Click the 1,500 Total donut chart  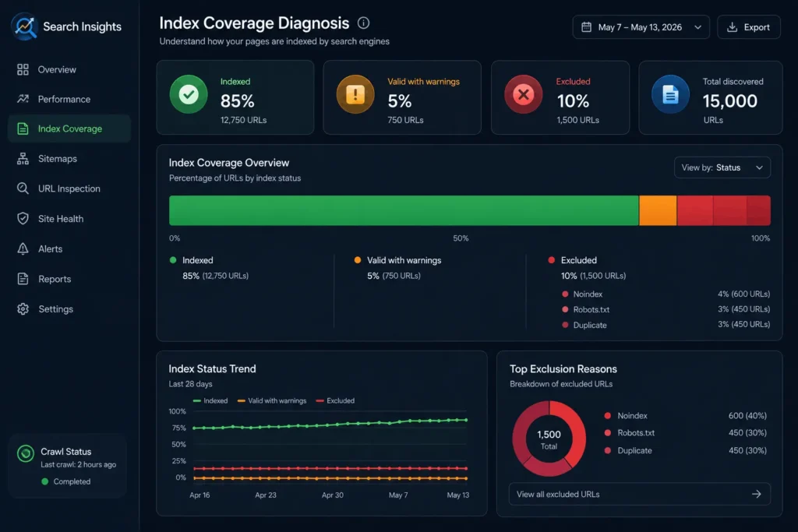[549, 439]
